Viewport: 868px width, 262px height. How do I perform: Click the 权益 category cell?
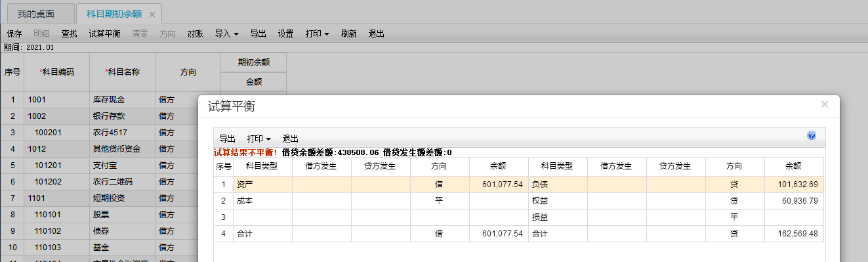[558, 200]
